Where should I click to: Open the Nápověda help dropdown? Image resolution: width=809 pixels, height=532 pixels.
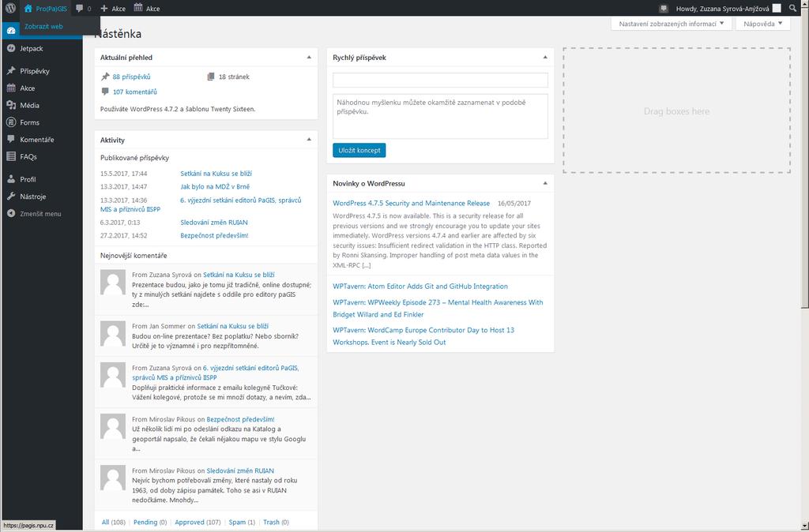click(762, 24)
